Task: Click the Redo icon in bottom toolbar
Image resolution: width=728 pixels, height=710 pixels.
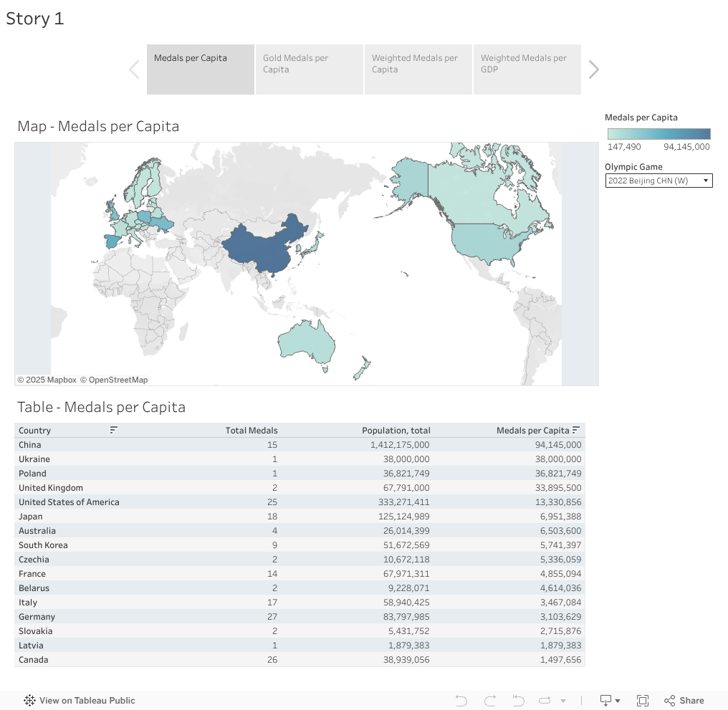Action: 490,701
